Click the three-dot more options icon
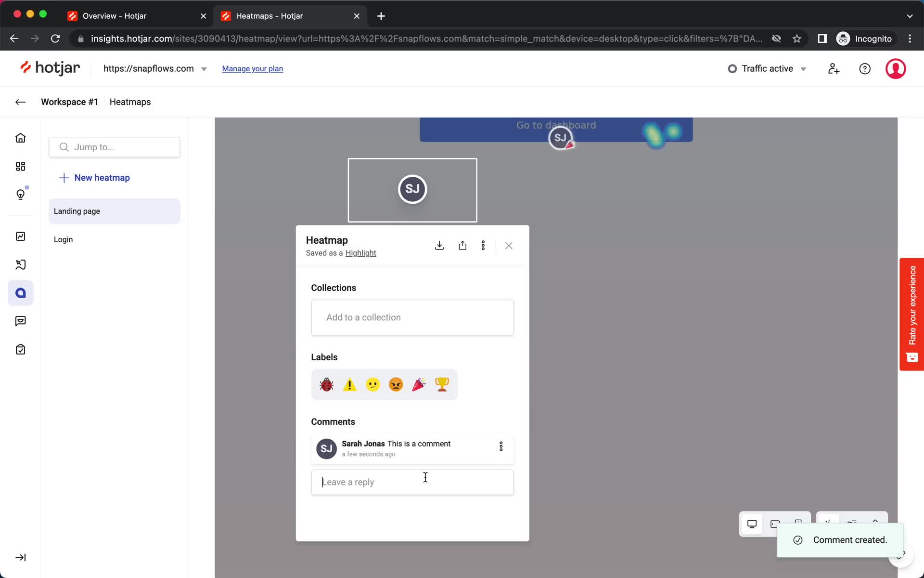924x578 pixels. click(x=483, y=245)
